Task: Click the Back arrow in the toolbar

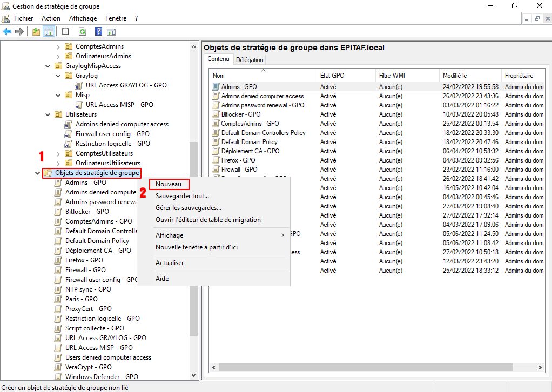Action: click(7, 31)
